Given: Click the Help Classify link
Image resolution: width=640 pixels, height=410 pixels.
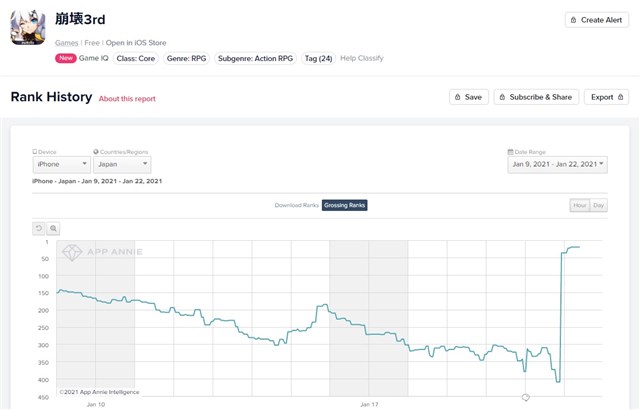Looking at the screenshot, I should (x=362, y=58).
